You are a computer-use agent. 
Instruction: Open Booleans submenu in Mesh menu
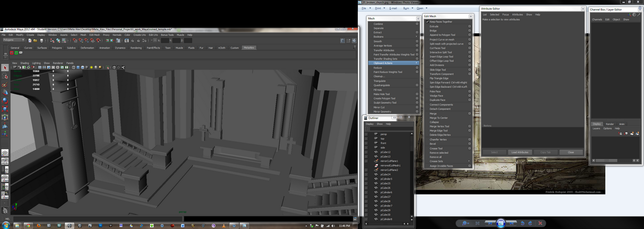coord(394,37)
